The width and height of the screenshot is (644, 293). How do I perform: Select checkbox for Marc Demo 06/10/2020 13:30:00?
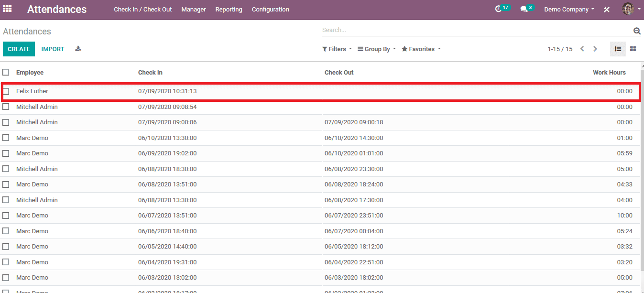click(6, 138)
